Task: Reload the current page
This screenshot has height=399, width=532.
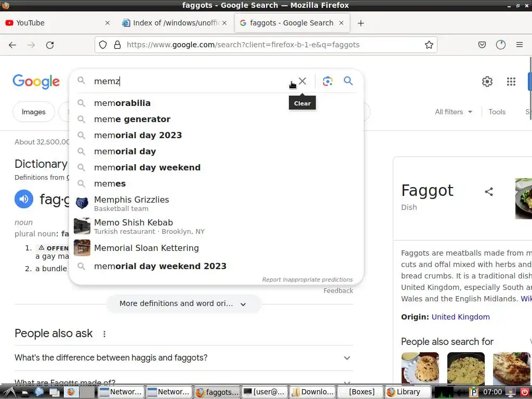Action: (50, 45)
